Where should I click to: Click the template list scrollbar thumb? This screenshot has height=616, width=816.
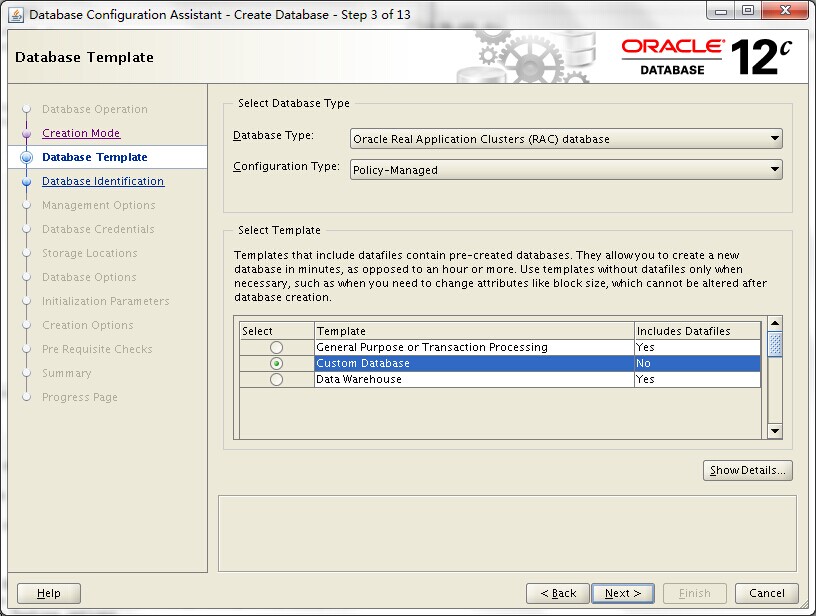pyautogui.click(x=775, y=344)
